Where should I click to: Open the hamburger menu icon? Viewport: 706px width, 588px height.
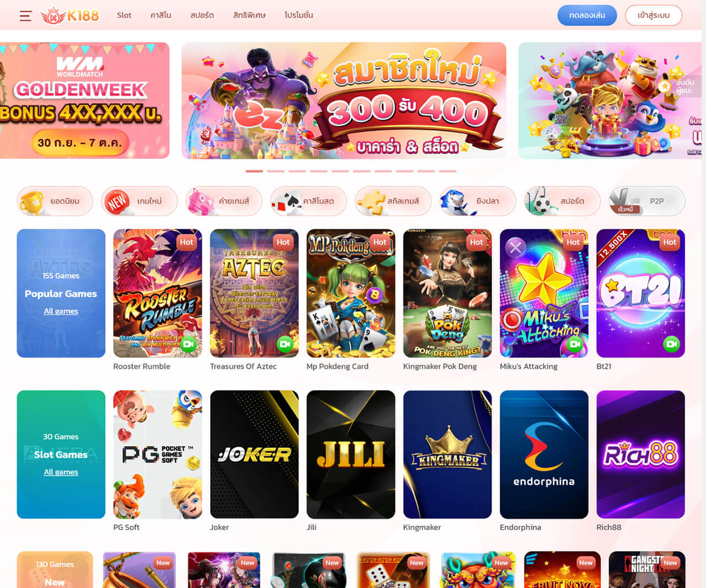[x=25, y=15]
